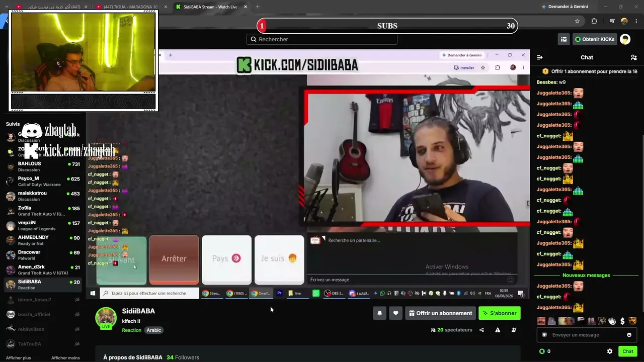Open vmpziN channel in sidebar
This screenshot has width=644, height=362.
(x=43, y=226)
